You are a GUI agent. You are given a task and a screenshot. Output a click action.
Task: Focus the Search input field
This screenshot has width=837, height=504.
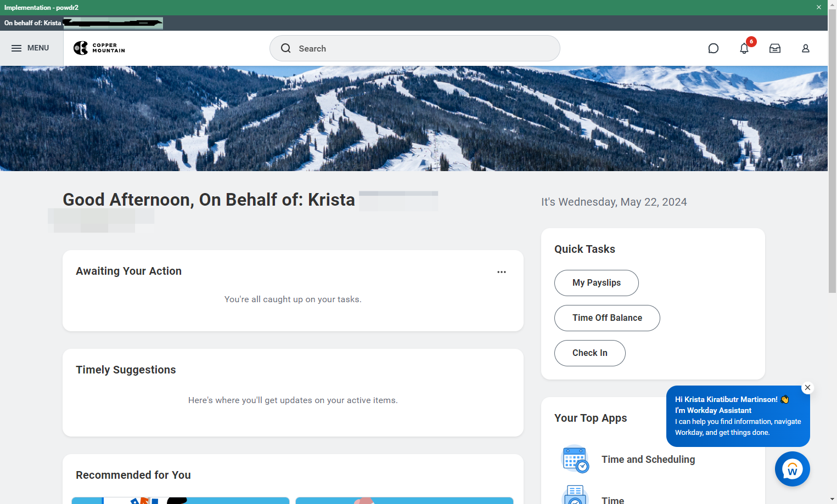[415, 48]
